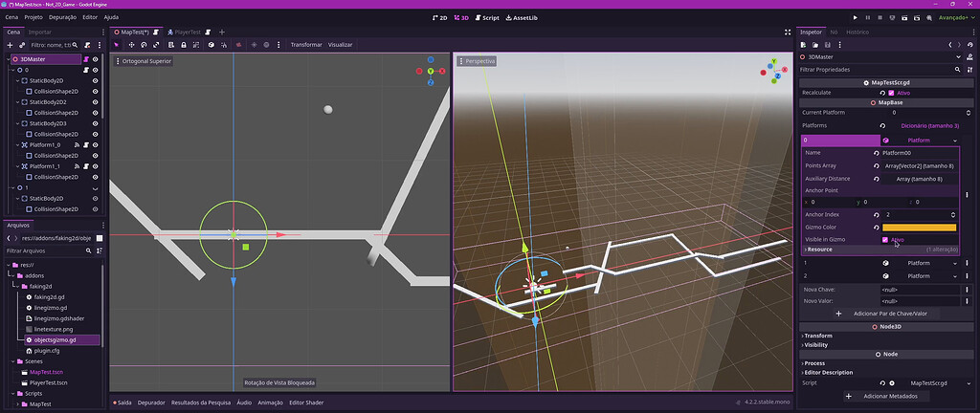This screenshot has width=980, height=413.
Task: Uncheck the Recalculate Ativo checkbox
Action: [x=892, y=93]
